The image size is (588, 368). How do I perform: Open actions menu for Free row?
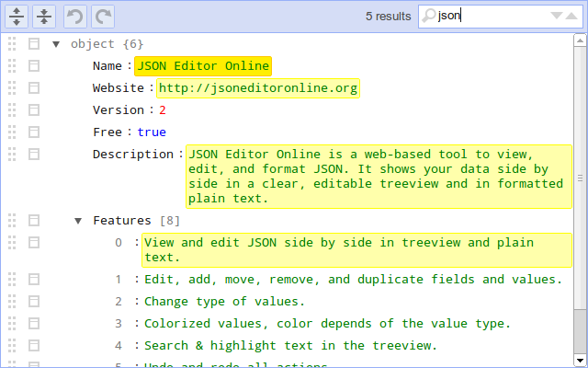[x=34, y=132]
